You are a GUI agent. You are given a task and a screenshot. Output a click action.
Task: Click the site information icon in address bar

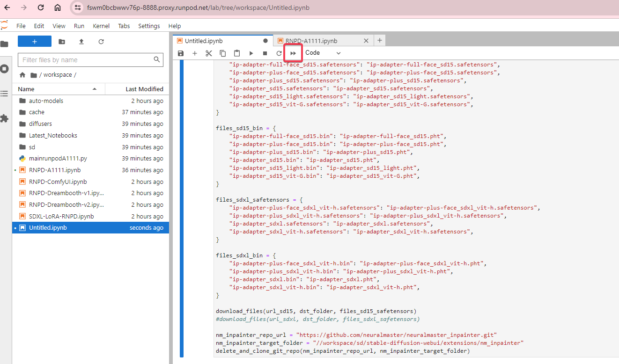78,8
